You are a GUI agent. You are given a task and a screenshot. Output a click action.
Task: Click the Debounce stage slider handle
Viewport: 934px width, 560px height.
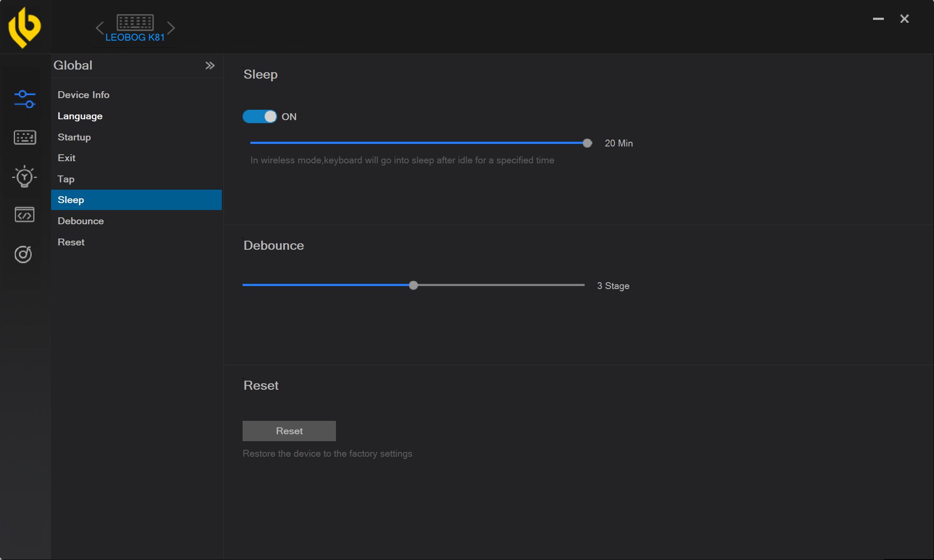pyautogui.click(x=413, y=285)
